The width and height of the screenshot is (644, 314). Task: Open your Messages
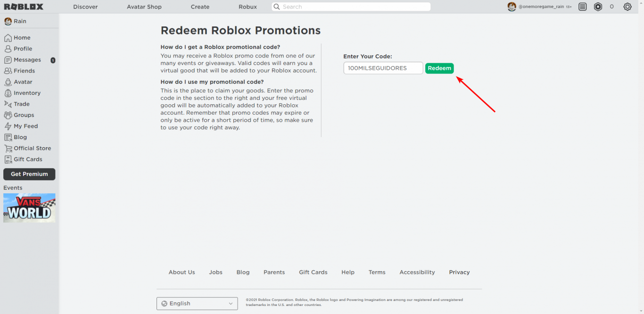[26, 59]
